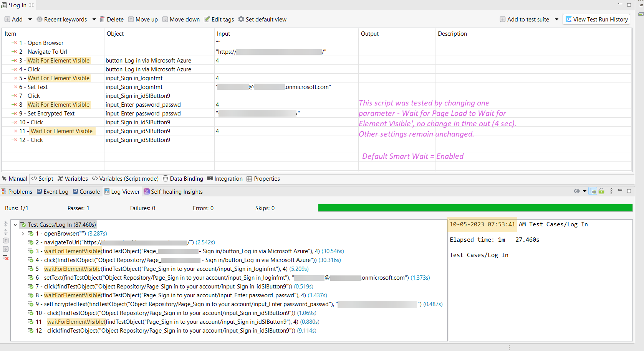The height and width of the screenshot is (351, 644).
Task: Select step 12 - Click row
Action: [317, 140]
